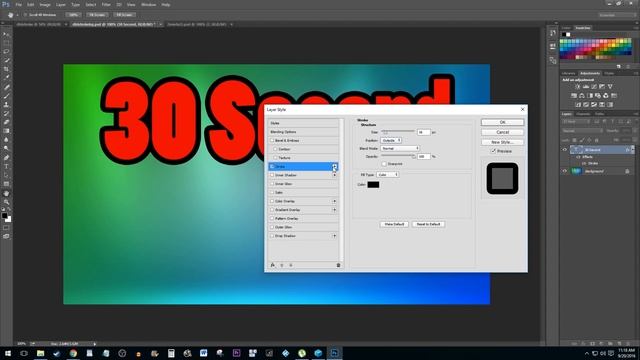The image size is (640, 360).
Task: Uncheck the Preview checkbox
Action: [x=493, y=151]
